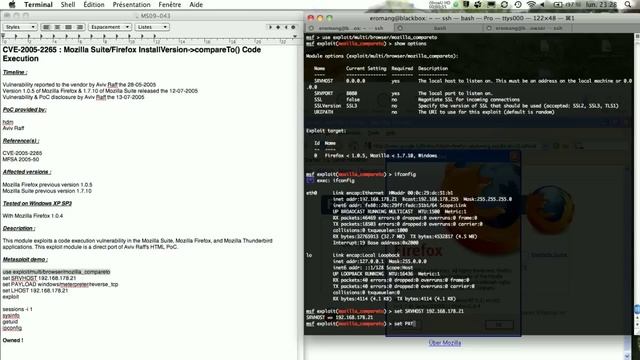Zoom the terminal window with green button
The image size is (640, 360).
(x=329, y=18)
